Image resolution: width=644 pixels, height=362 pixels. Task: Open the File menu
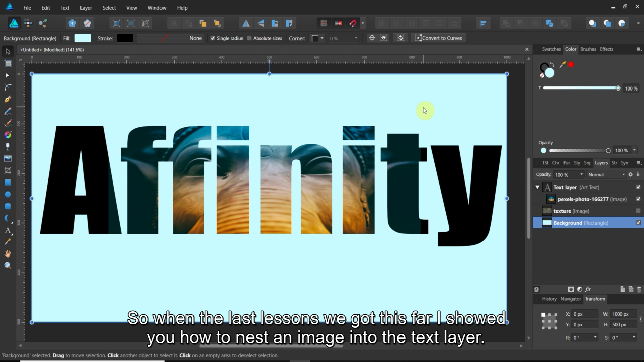pyautogui.click(x=27, y=8)
